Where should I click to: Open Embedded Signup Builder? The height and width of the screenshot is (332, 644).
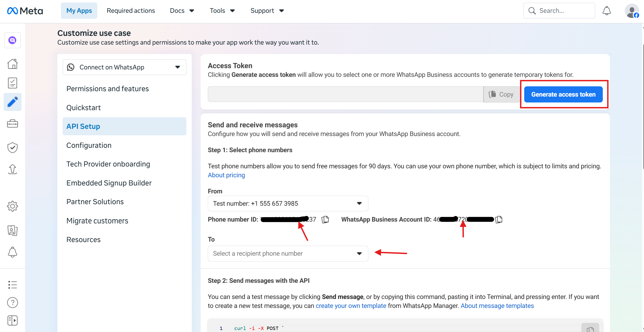point(109,183)
